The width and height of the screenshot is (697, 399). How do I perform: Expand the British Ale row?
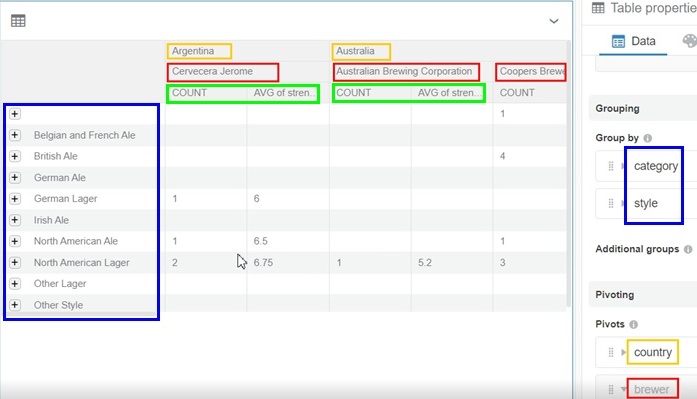[x=15, y=156]
